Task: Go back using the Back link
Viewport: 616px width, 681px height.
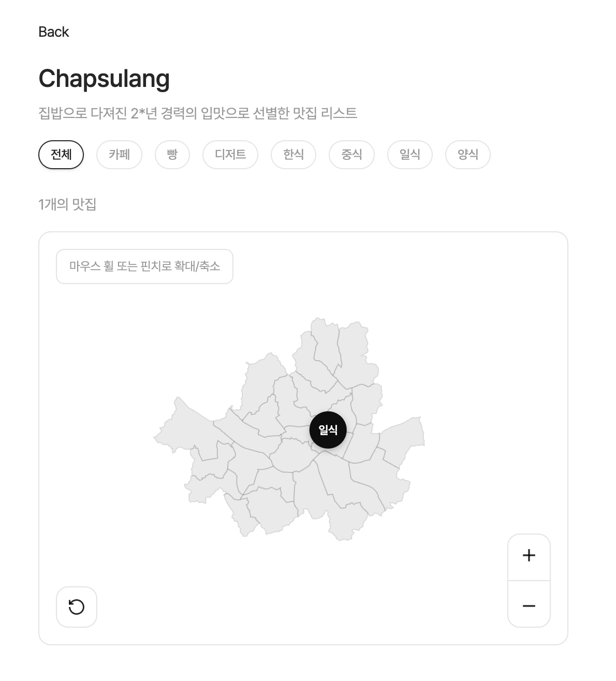Action: pyautogui.click(x=53, y=32)
